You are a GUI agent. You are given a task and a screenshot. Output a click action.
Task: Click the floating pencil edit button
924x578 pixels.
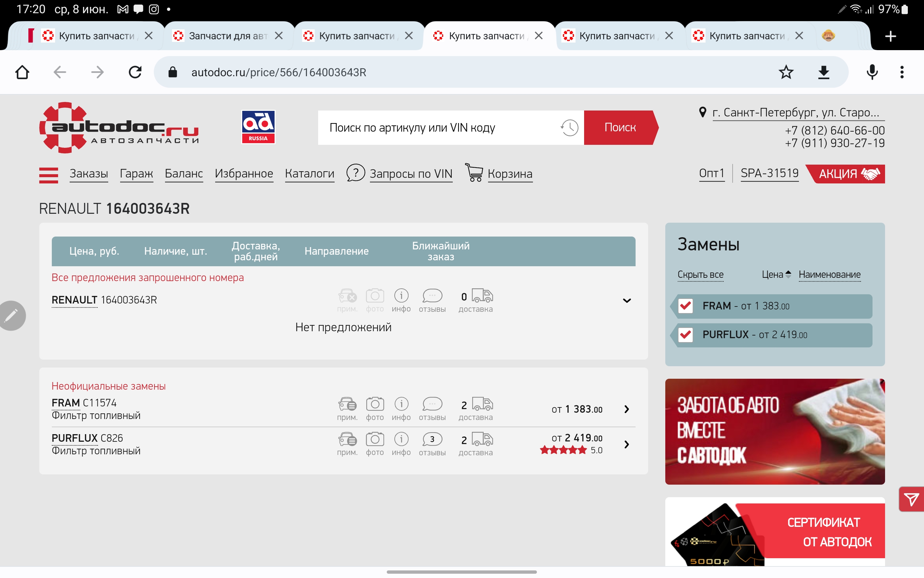pos(12,315)
